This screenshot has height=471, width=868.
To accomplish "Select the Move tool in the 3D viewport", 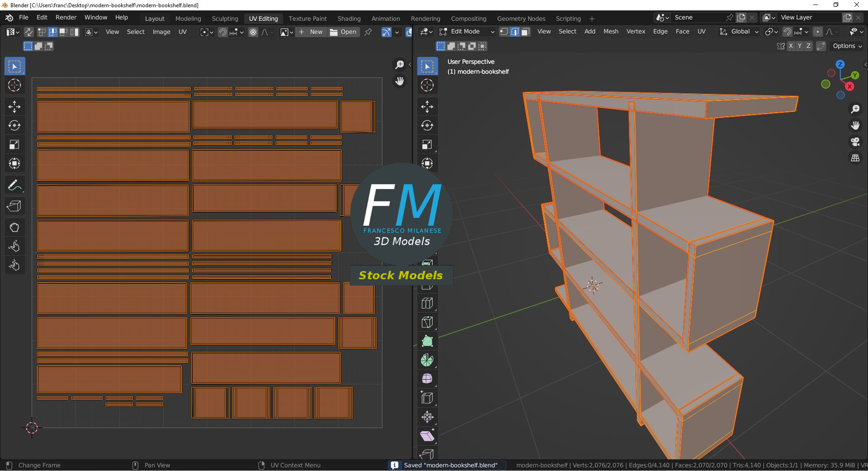I will coord(427,107).
